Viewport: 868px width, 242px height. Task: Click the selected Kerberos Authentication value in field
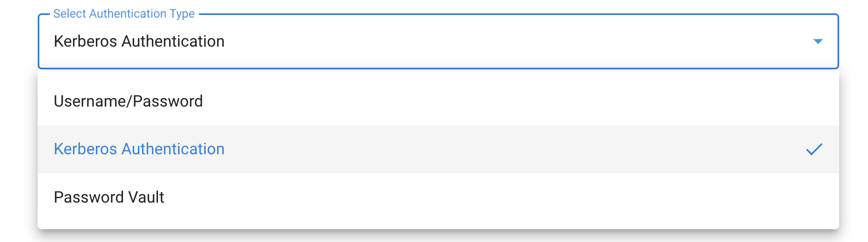(x=139, y=42)
